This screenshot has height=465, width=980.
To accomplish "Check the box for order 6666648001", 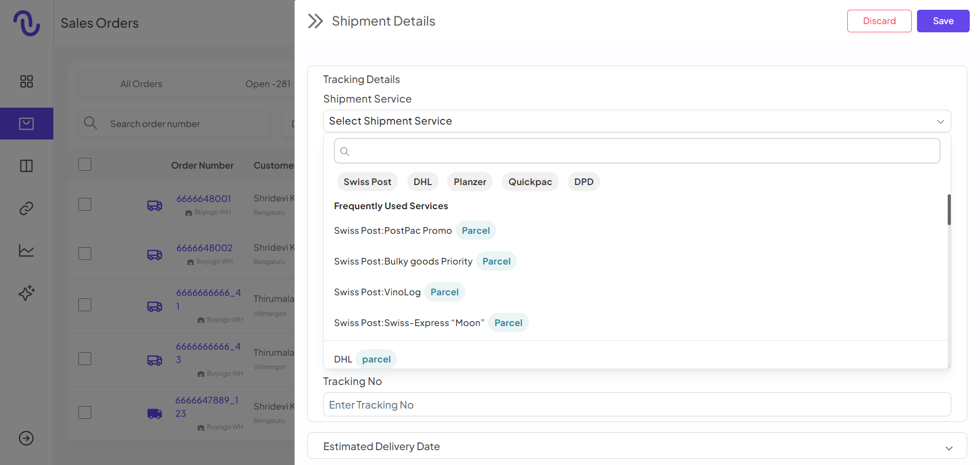I will point(85,205).
